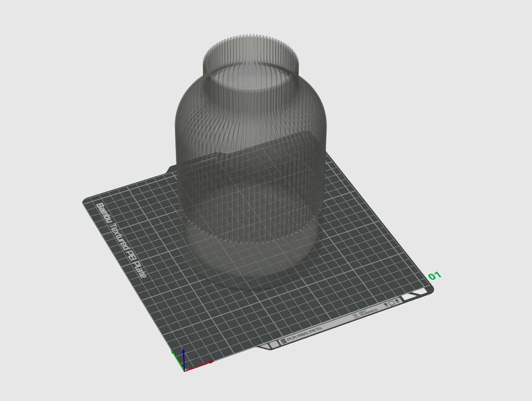Click the origin point of the axis gizmo

184,370
